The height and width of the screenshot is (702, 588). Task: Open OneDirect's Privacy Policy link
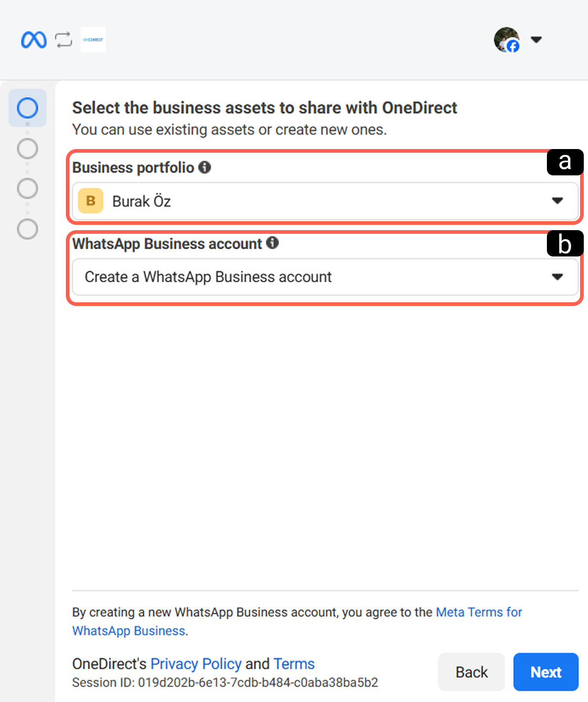pyautogui.click(x=196, y=664)
